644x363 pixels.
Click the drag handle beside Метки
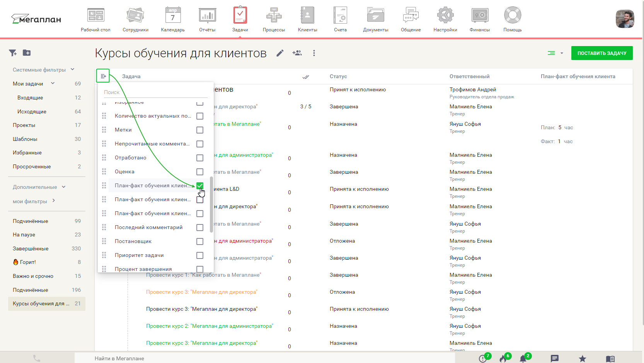[x=104, y=130]
